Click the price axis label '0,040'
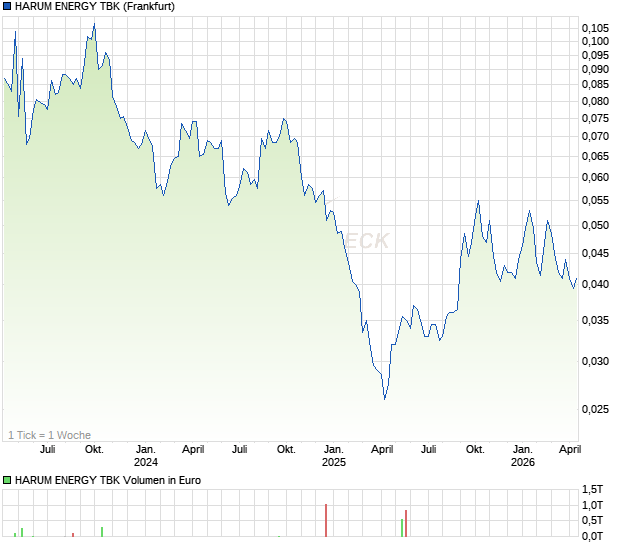 (595, 284)
